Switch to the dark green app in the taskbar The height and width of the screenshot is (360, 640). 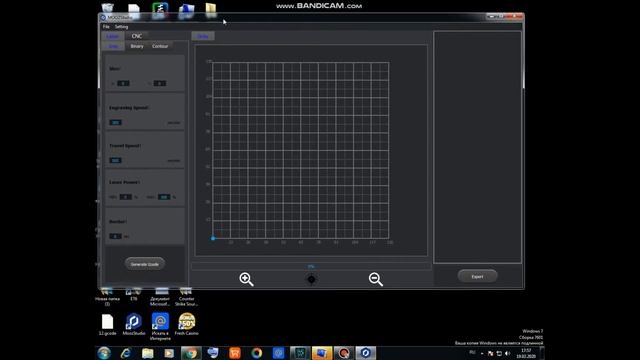coord(300,353)
